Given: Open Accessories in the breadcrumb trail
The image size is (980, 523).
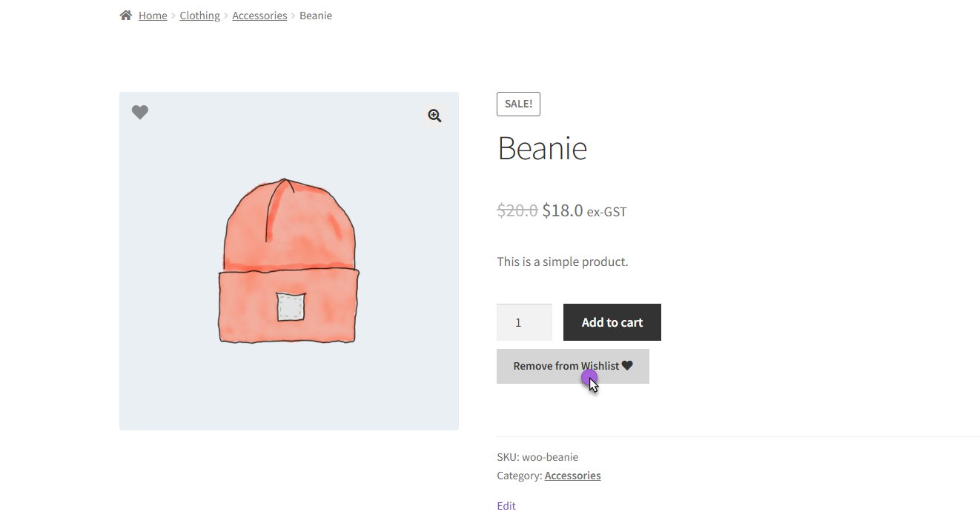Looking at the screenshot, I should click(259, 16).
